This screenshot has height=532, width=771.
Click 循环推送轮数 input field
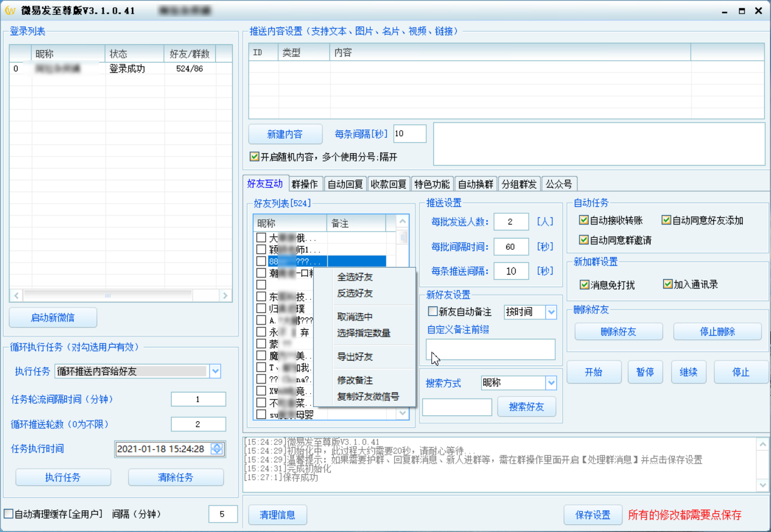(198, 424)
